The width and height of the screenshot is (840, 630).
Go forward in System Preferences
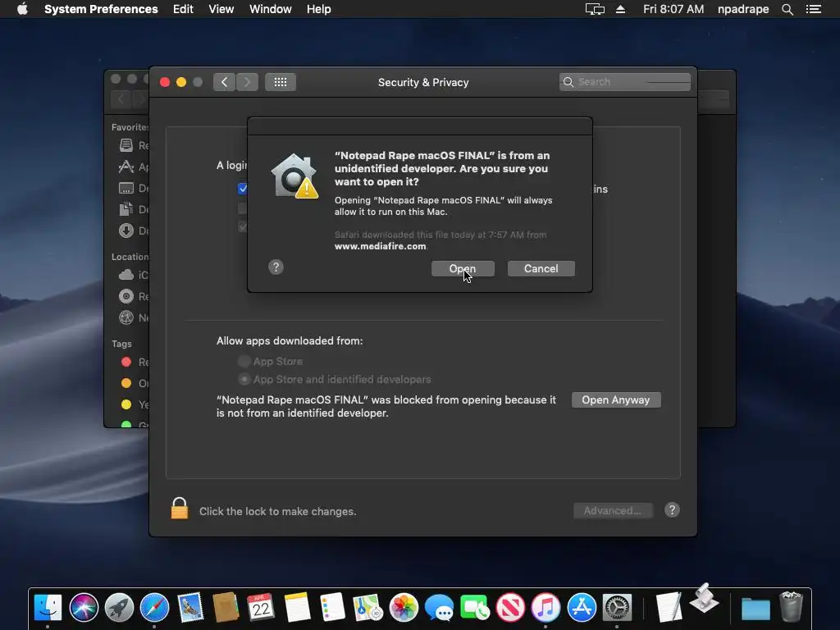point(247,82)
